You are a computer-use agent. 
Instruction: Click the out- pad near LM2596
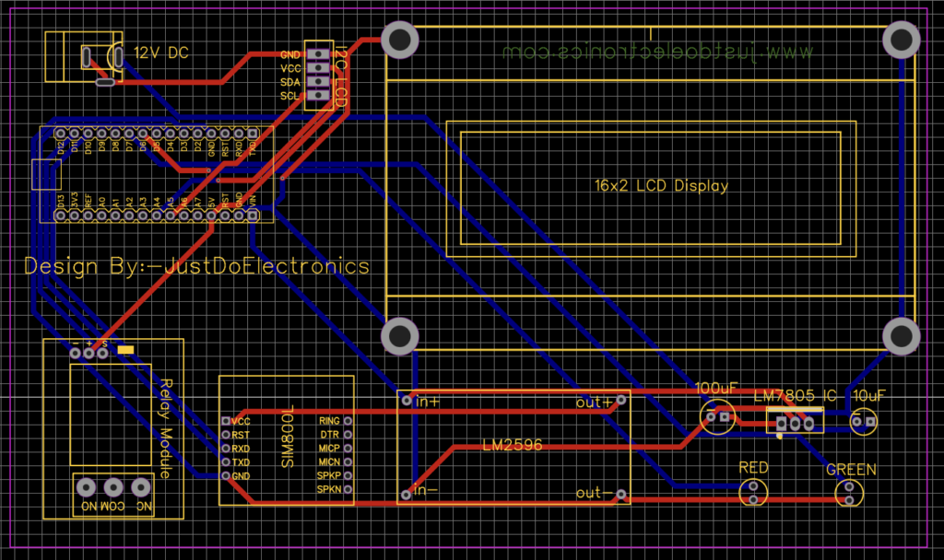[619, 494]
